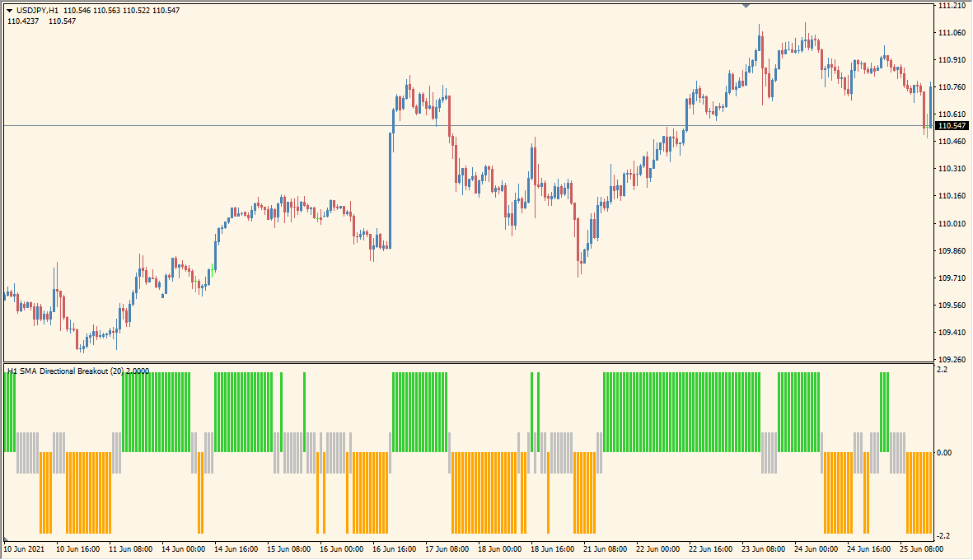Click the 110.160 price axis label

pyautogui.click(x=952, y=196)
